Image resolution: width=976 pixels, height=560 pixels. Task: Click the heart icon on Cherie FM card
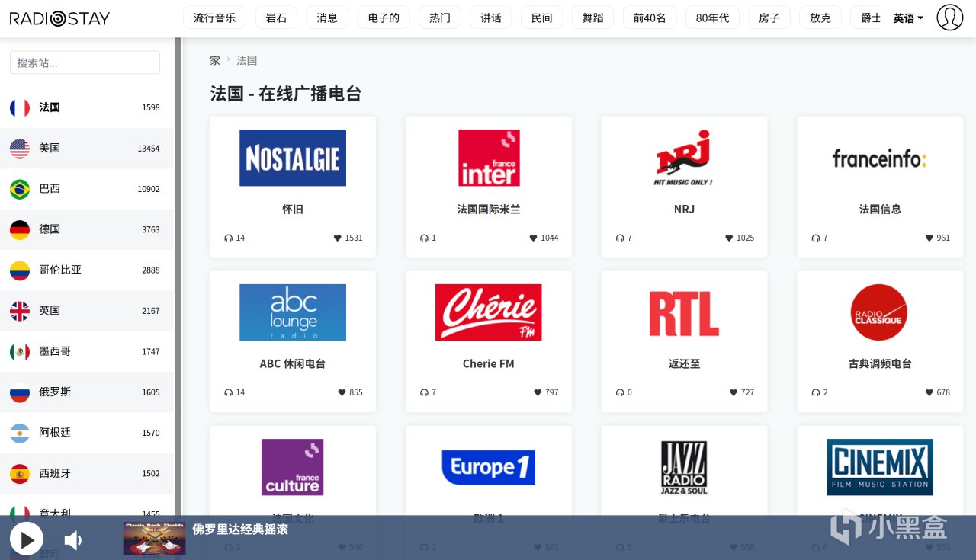pos(538,392)
